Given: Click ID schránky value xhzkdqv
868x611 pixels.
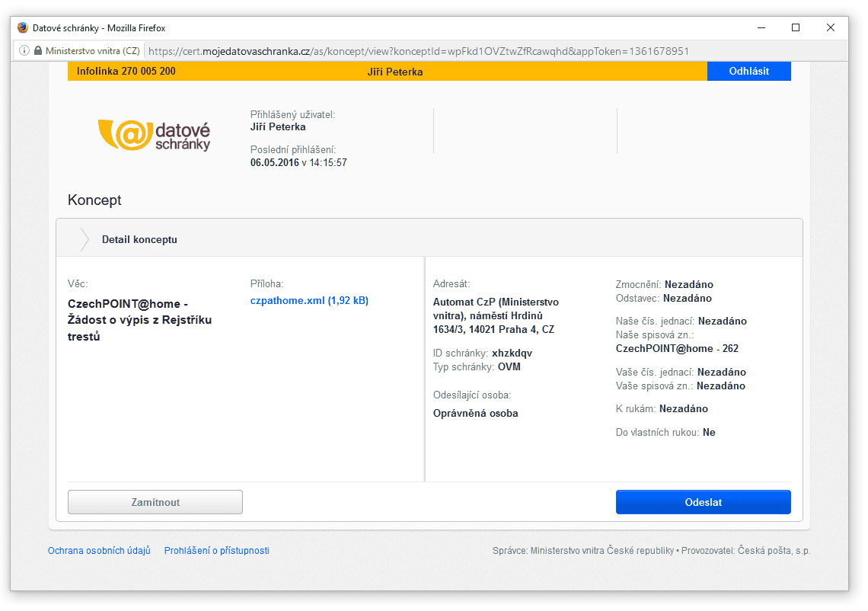Looking at the screenshot, I should point(512,353).
